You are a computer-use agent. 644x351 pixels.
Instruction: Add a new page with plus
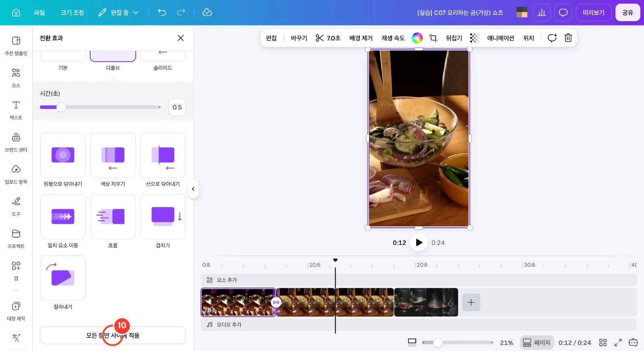click(x=471, y=302)
